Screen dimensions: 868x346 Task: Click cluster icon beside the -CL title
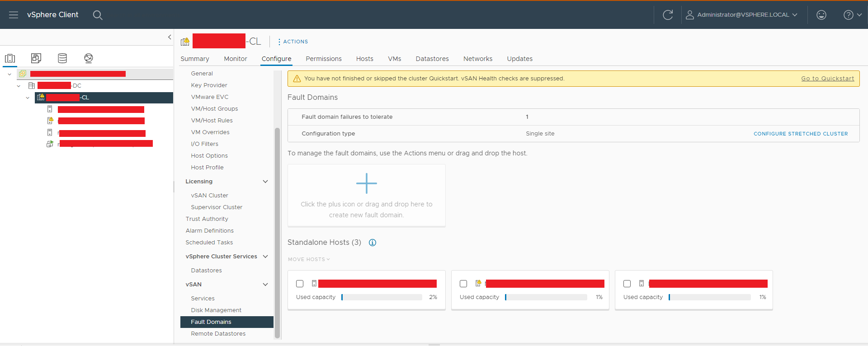point(185,42)
